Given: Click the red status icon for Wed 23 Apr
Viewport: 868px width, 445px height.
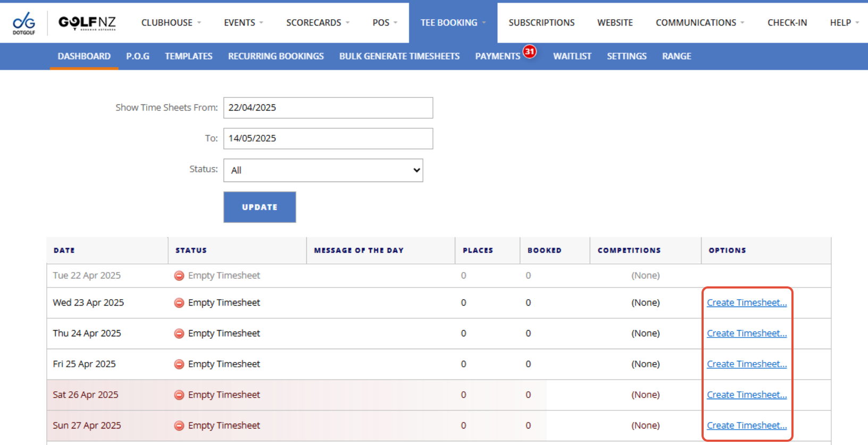Looking at the screenshot, I should click(x=179, y=303).
